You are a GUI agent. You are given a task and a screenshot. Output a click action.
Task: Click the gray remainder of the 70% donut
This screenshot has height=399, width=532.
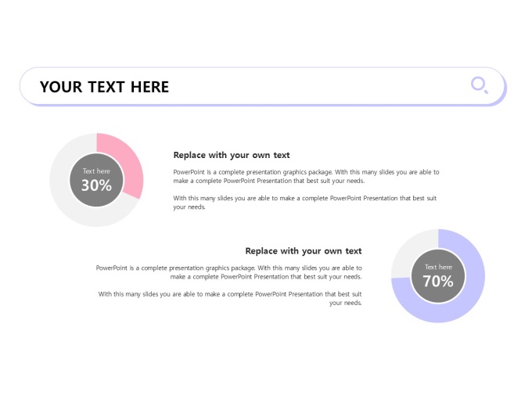pyautogui.click(x=409, y=248)
